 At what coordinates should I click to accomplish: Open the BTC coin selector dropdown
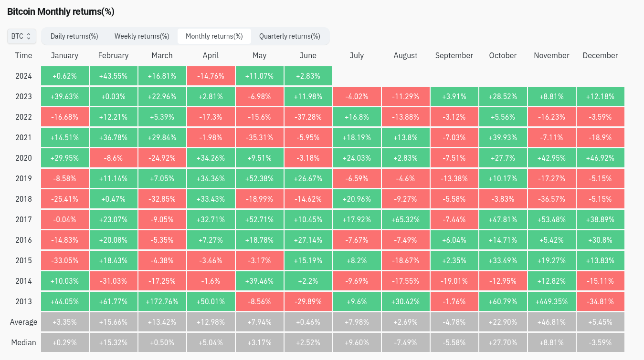tap(21, 36)
